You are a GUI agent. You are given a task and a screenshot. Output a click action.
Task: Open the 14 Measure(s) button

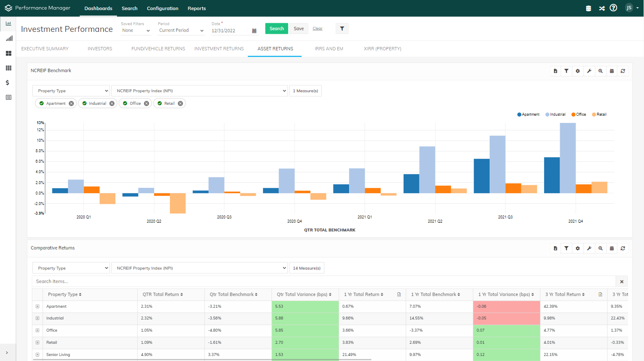307,268
